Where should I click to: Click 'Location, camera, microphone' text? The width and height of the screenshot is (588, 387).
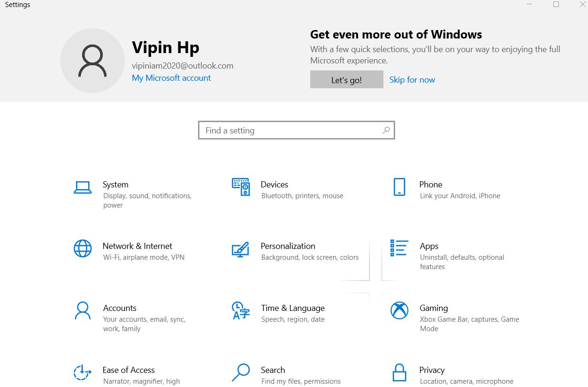tap(466, 381)
